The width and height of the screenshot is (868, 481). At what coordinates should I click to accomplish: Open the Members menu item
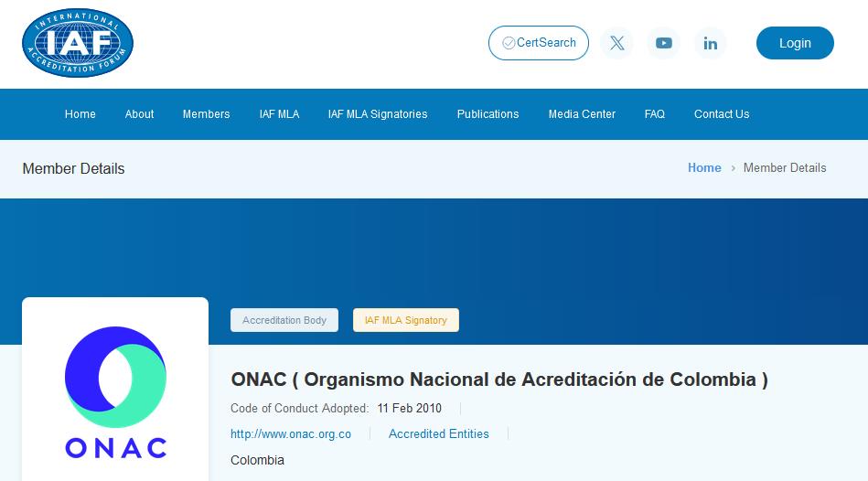coord(206,114)
